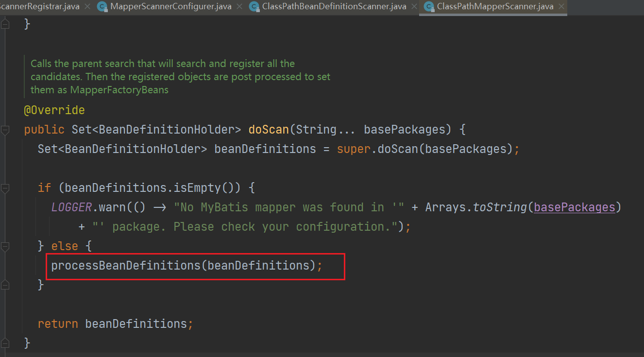Viewport: 644px width, 357px height.
Task: Switch to the ClassPathBeanDefinitionScanner.java tab
Action: [334, 7]
